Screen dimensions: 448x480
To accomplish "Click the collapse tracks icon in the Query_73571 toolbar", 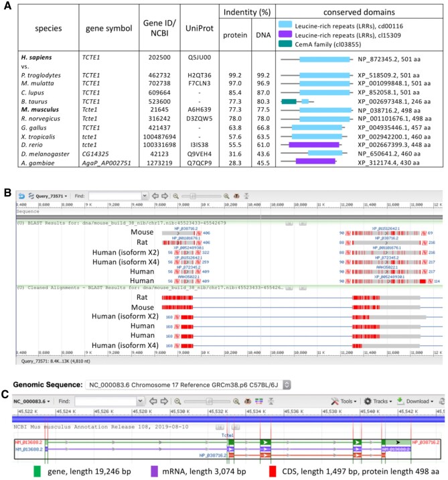I will click(x=246, y=196).
